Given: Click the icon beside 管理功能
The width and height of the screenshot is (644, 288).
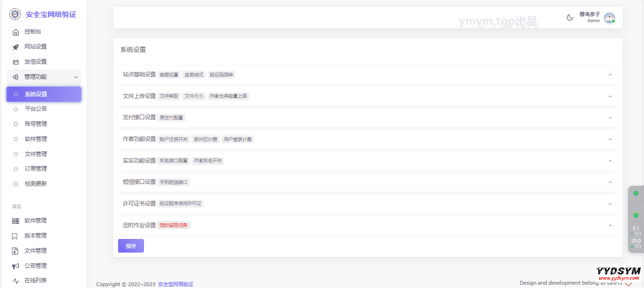Looking at the screenshot, I should pyautogui.click(x=16, y=77).
